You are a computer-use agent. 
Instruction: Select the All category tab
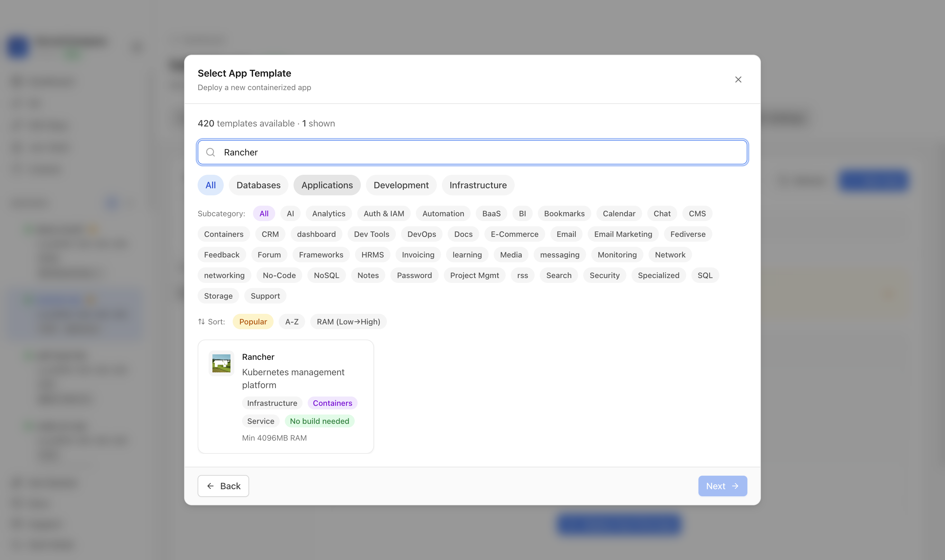point(211,185)
